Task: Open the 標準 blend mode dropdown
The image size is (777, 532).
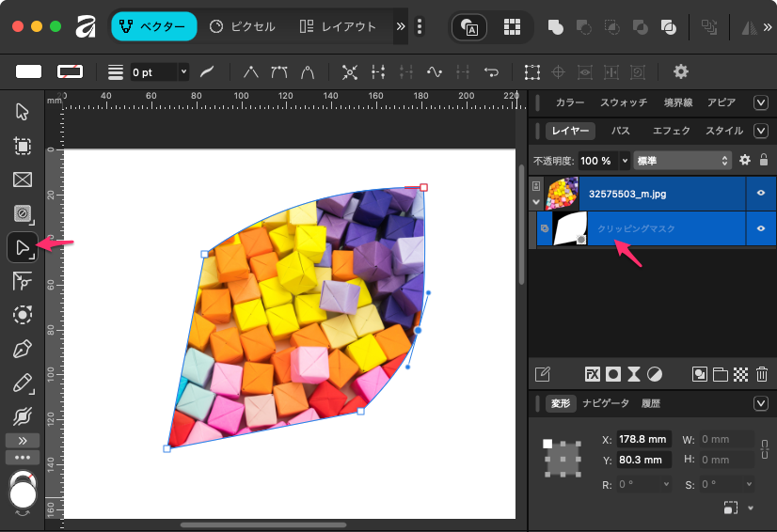Action: [x=682, y=161]
